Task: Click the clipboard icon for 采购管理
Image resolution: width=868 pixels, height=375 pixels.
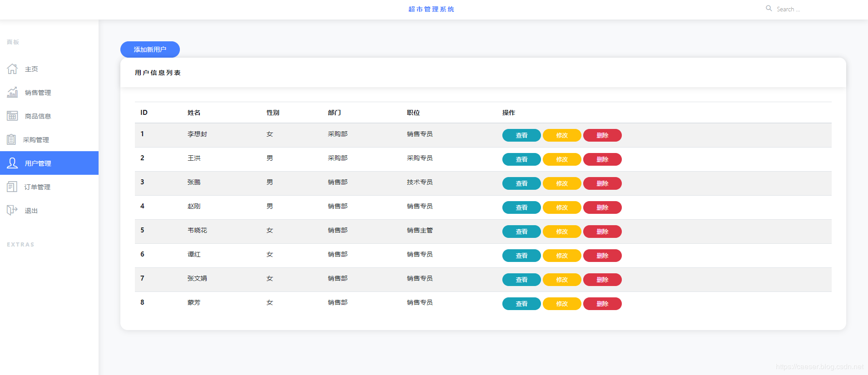Action: pos(11,139)
